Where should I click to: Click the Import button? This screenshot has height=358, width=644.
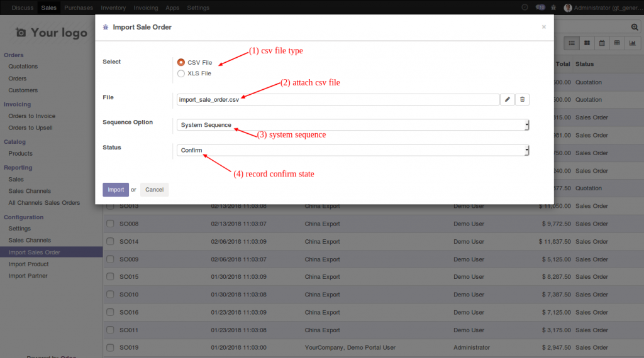116,190
